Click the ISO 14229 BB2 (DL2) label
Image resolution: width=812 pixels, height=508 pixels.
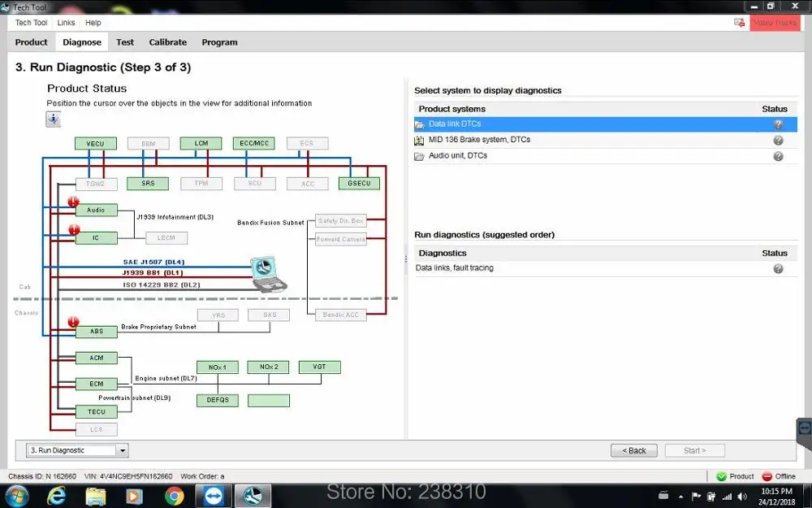pos(162,285)
